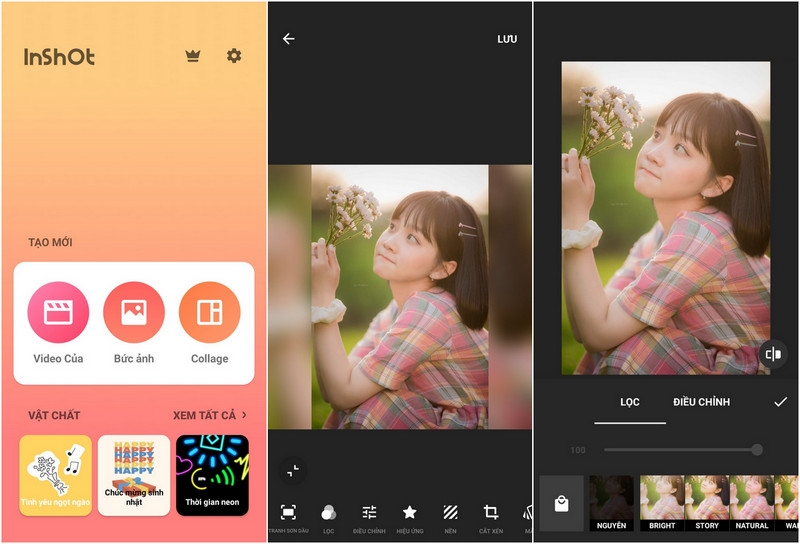The width and height of the screenshot is (800, 544).
Task: Switch to the ĐIỀU CHỈNH tab
Action: (x=702, y=402)
